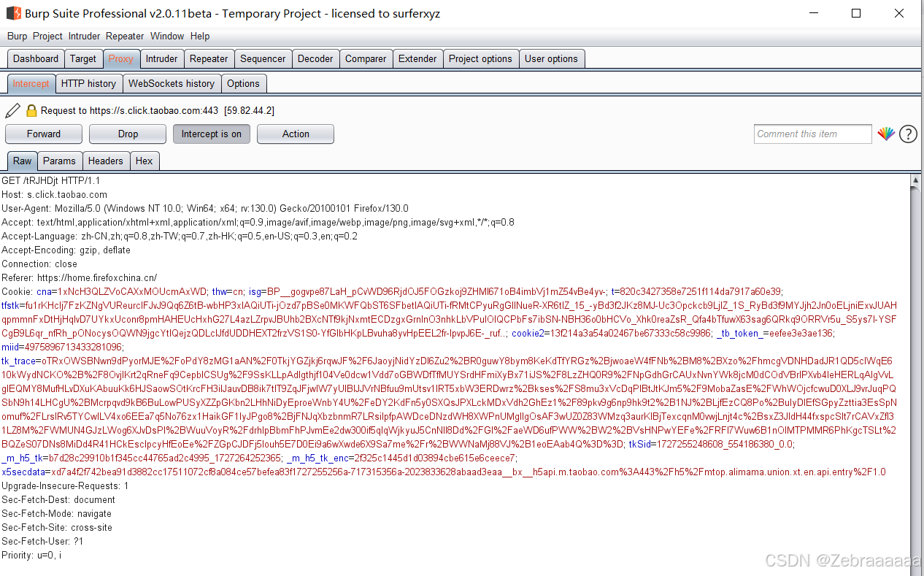Viewport: 924px width, 576px height.
Task: Click the Upgrade-Insecure-Requests: 1 line
Action: coord(65,485)
